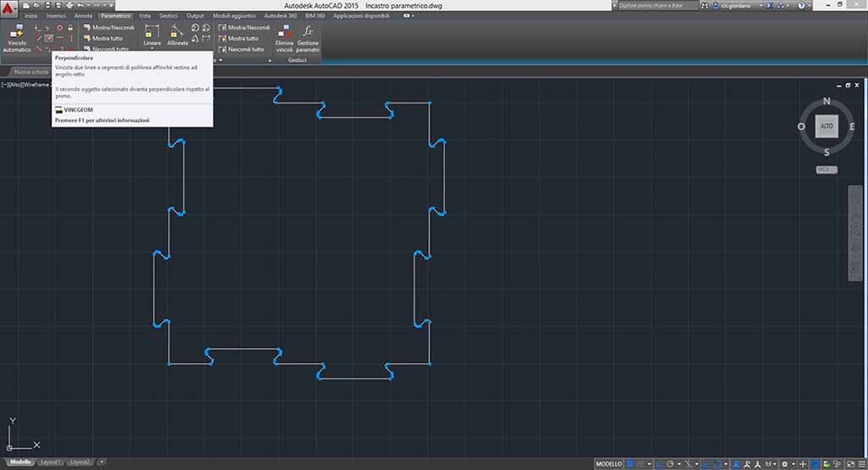Screen dimensions: 868x470
Task: Click the New file icon in quick access toolbar
Action: coord(26,6)
